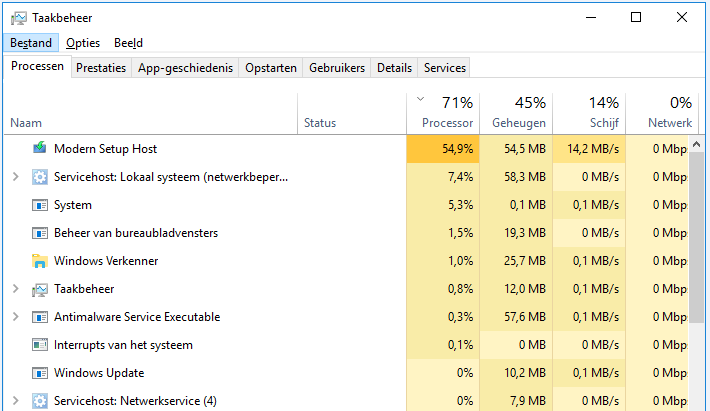Expand the Taakbeheer process row
This screenshot has height=411, width=710.
point(15,289)
